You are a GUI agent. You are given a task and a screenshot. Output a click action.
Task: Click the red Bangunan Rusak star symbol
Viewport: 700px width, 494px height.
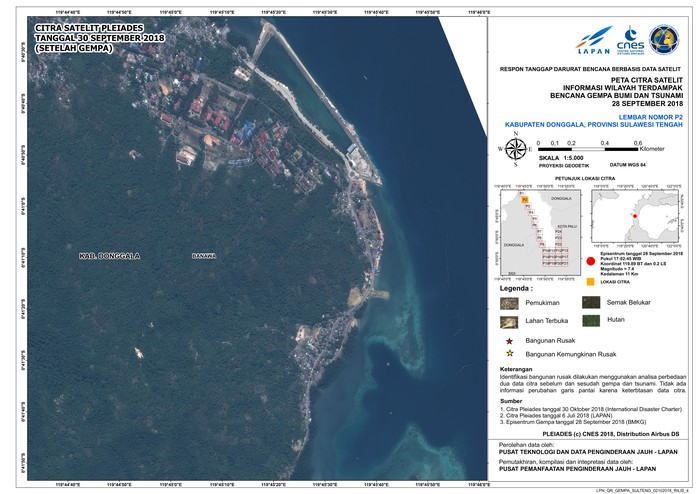click(x=508, y=341)
